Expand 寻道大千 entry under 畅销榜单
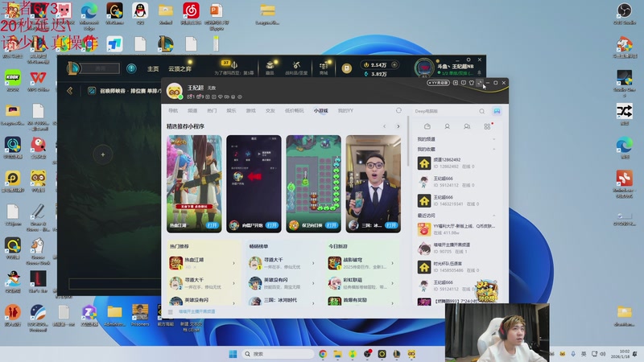Screen dimensions: 644x362 [x=313, y=263]
